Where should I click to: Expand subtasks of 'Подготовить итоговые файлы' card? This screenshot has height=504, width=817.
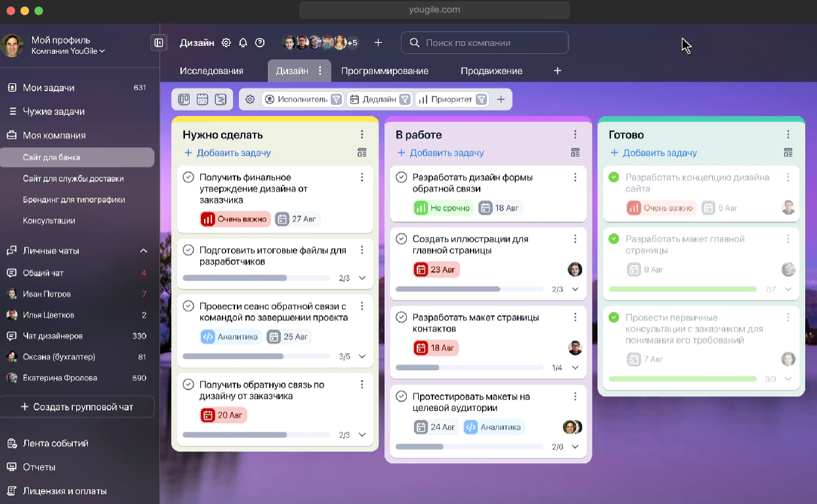(x=362, y=278)
